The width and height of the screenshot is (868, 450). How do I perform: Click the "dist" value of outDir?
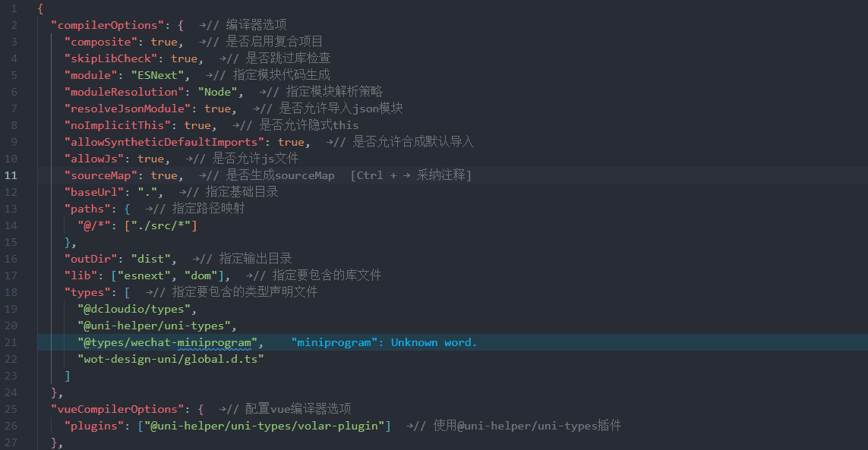(x=153, y=259)
